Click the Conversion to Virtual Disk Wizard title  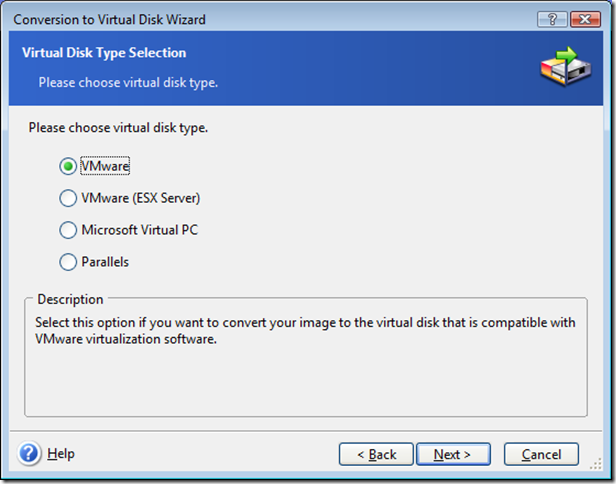[x=110, y=20]
